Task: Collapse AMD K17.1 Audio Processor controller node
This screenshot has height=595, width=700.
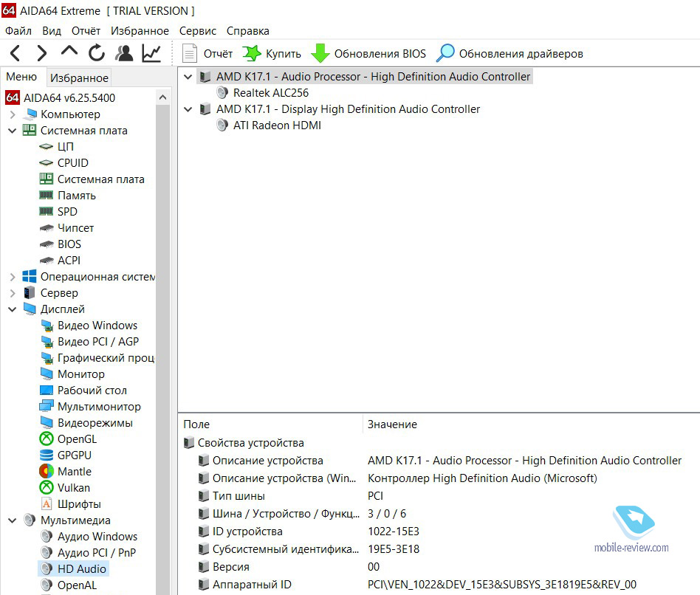Action: click(x=188, y=77)
